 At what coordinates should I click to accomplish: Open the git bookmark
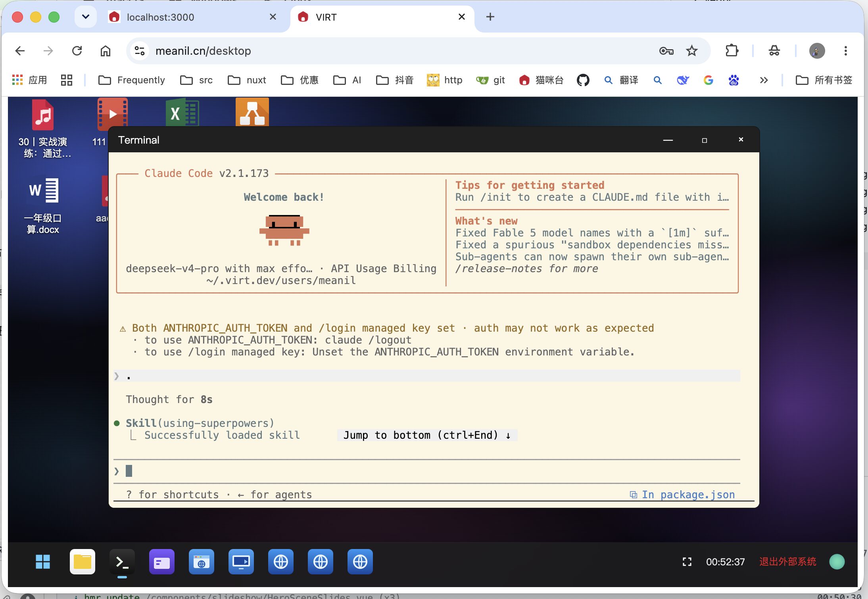pos(490,80)
